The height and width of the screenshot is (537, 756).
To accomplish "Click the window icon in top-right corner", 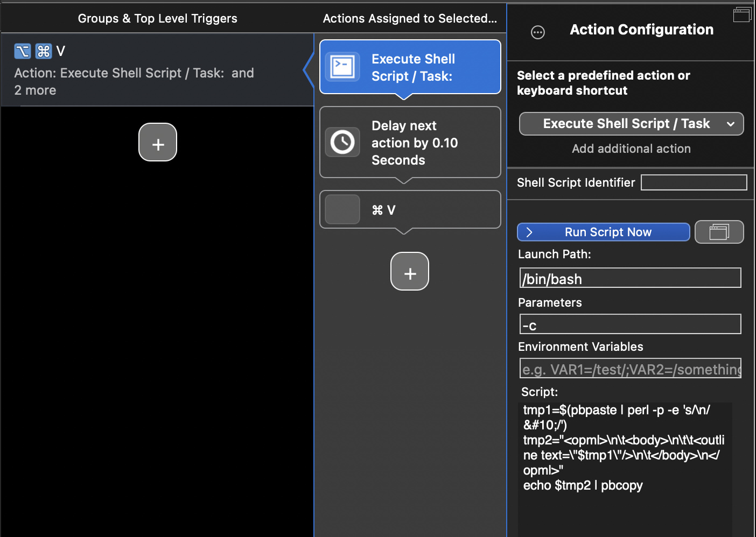I will click(741, 15).
